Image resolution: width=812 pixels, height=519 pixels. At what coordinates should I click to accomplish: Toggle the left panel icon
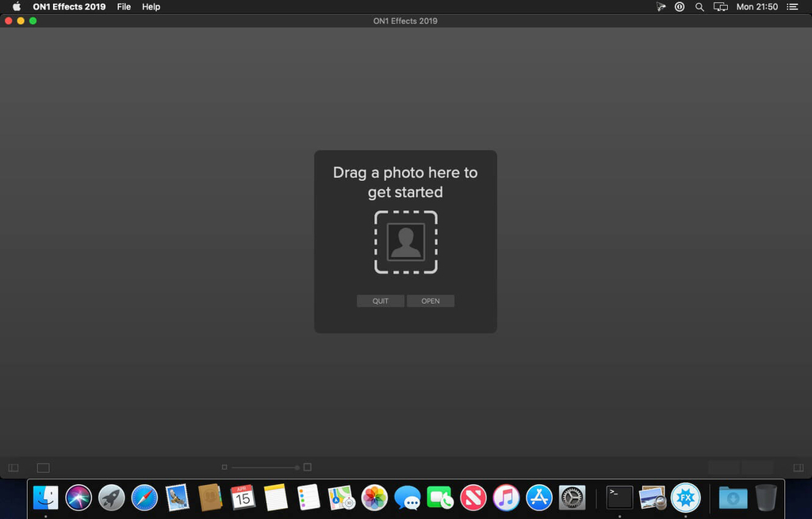[13, 467]
